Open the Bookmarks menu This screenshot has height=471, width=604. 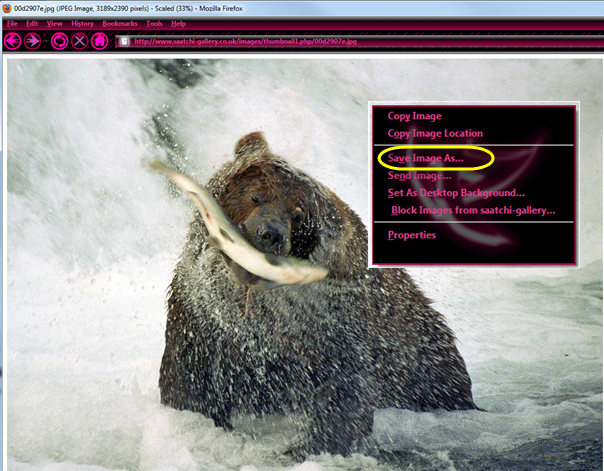119,23
